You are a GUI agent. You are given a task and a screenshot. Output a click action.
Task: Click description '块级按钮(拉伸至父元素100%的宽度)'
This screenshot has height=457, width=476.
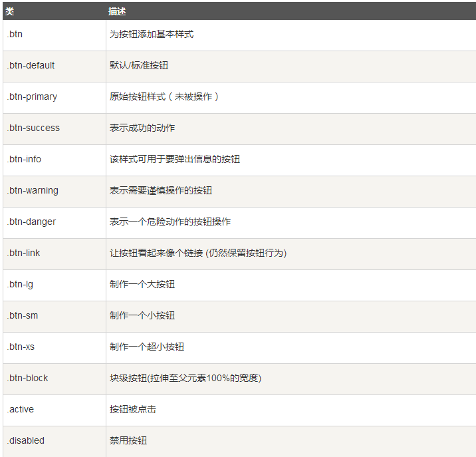[185, 379]
